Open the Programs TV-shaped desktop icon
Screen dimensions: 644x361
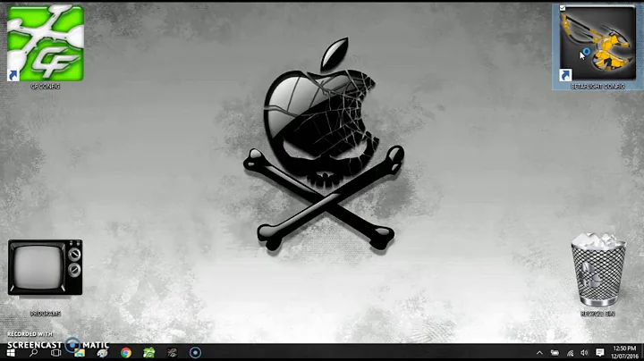(x=46, y=267)
